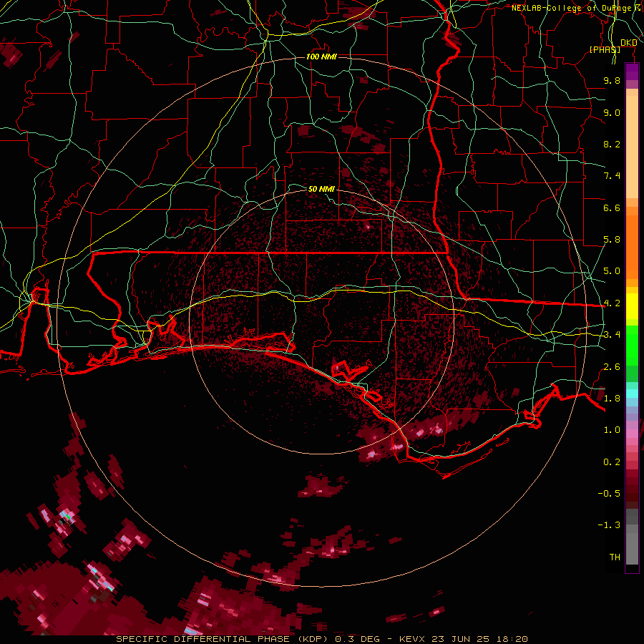Click the 3.4 value on the color scale
644x644 pixels.
[x=612, y=335]
